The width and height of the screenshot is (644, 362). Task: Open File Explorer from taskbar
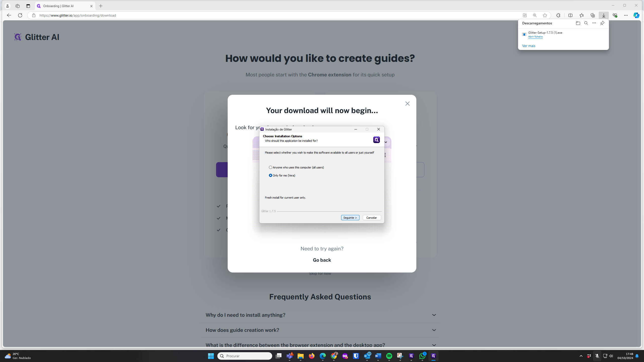(301, 356)
